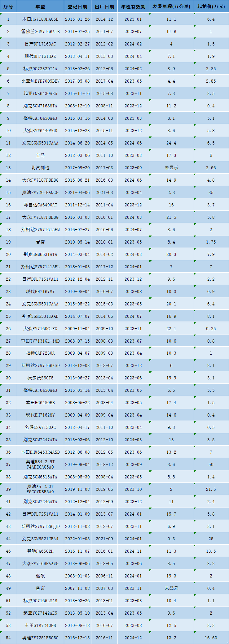Select cell 日产DFL7251VAL1
The image size is (229, 644).
click(40, 514)
